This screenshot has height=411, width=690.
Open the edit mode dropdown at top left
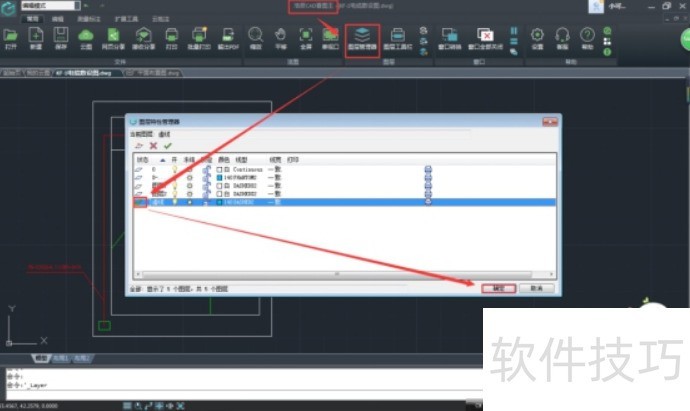coord(32,6)
